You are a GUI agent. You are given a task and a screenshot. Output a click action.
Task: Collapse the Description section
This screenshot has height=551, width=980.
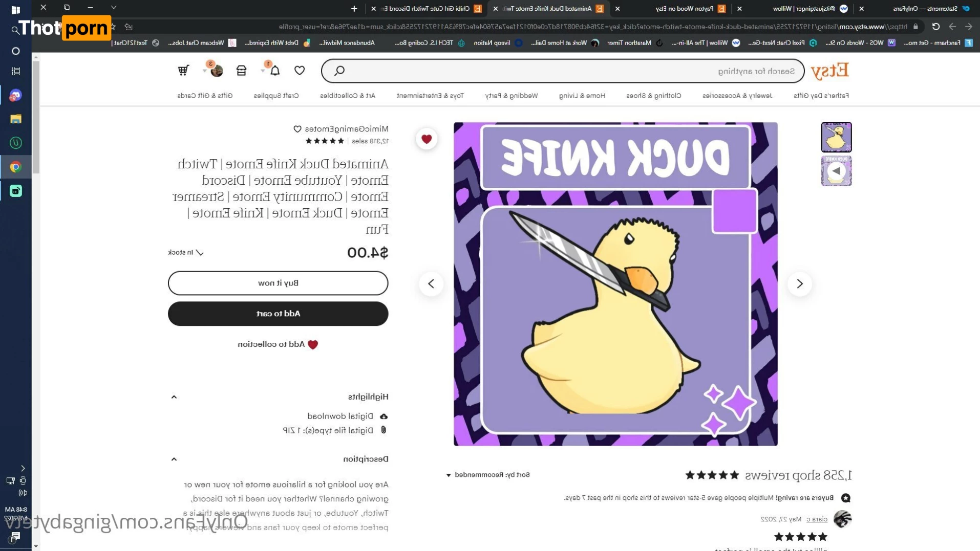pyautogui.click(x=174, y=459)
